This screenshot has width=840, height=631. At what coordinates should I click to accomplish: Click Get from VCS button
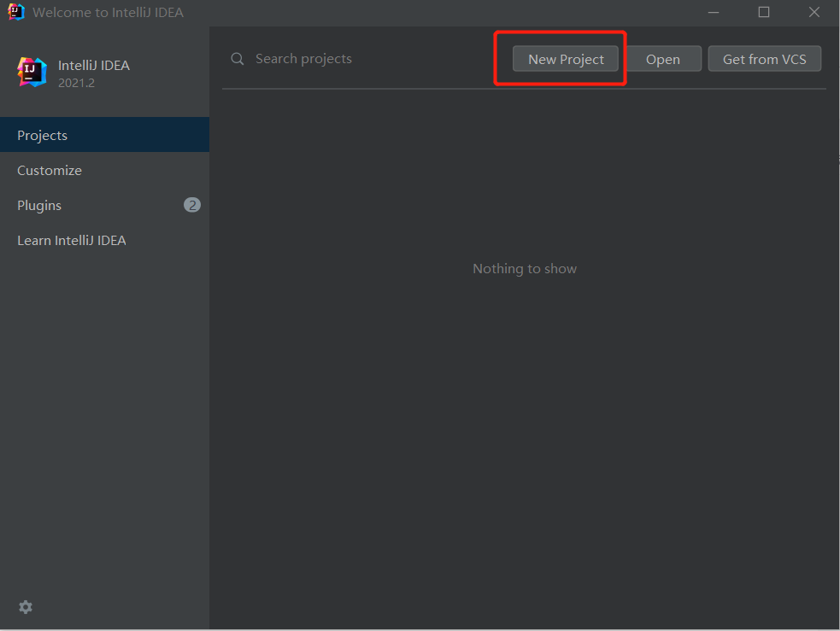(765, 59)
